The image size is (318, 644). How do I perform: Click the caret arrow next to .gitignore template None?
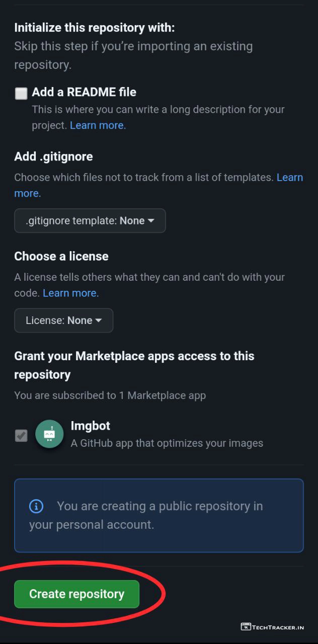151,220
